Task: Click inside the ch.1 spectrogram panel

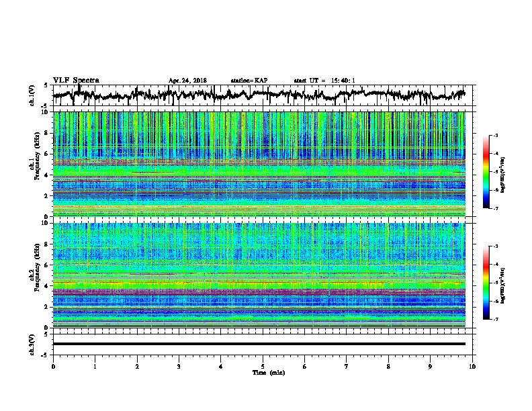Action: tap(259, 164)
